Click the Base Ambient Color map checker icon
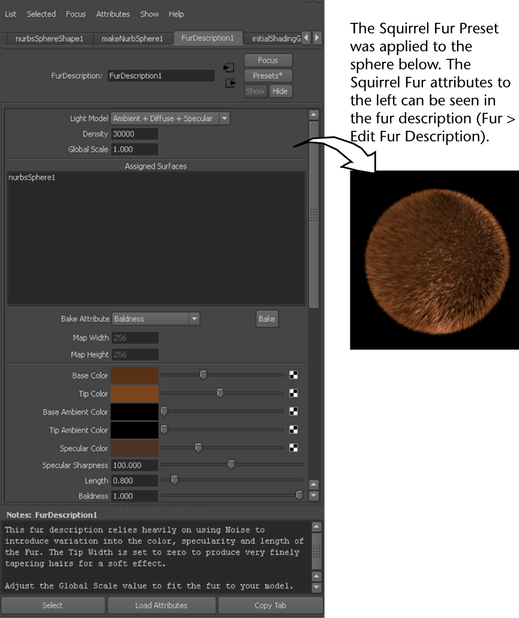This screenshot has width=519, height=618. pyautogui.click(x=294, y=411)
